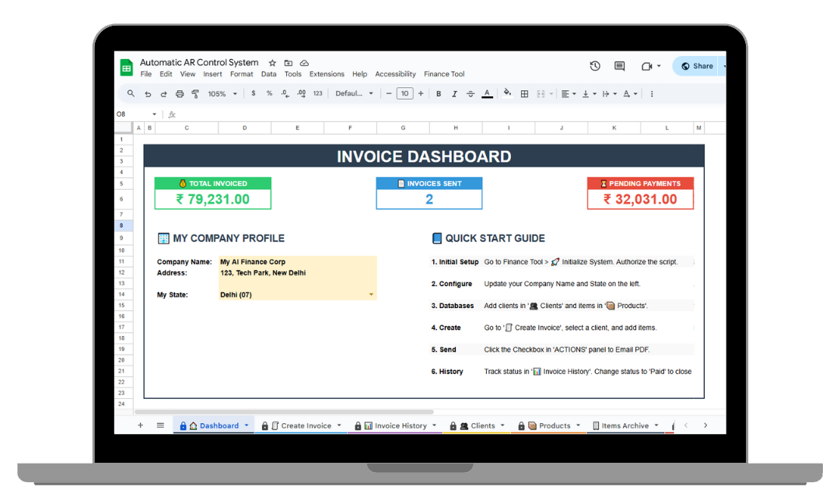Switch to the Invoice History sheet

point(401,425)
